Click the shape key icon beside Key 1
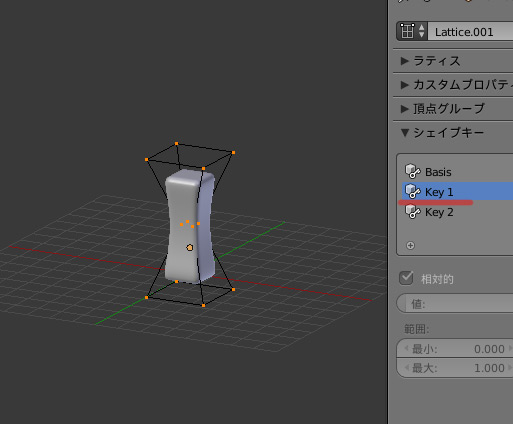This screenshot has width=513, height=424. (x=412, y=191)
